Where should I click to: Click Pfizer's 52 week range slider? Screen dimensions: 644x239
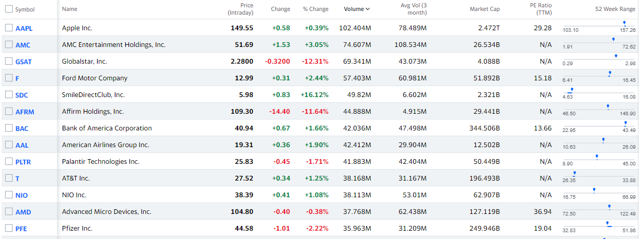click(599, 226)
